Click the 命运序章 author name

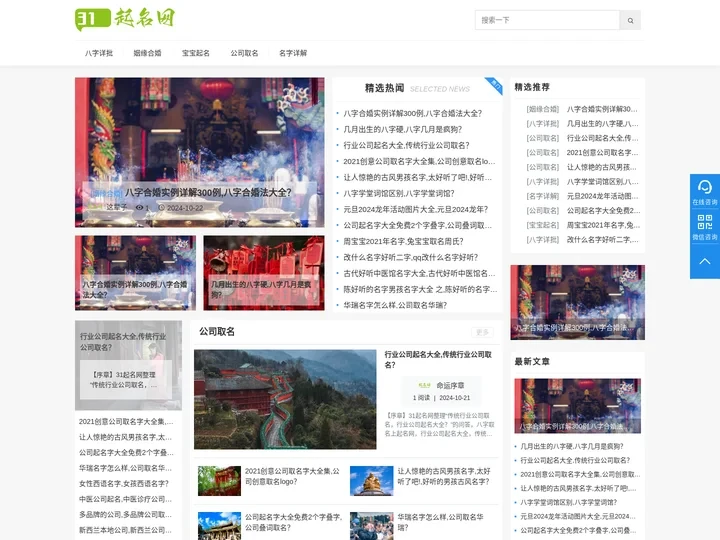coord(450,385)
